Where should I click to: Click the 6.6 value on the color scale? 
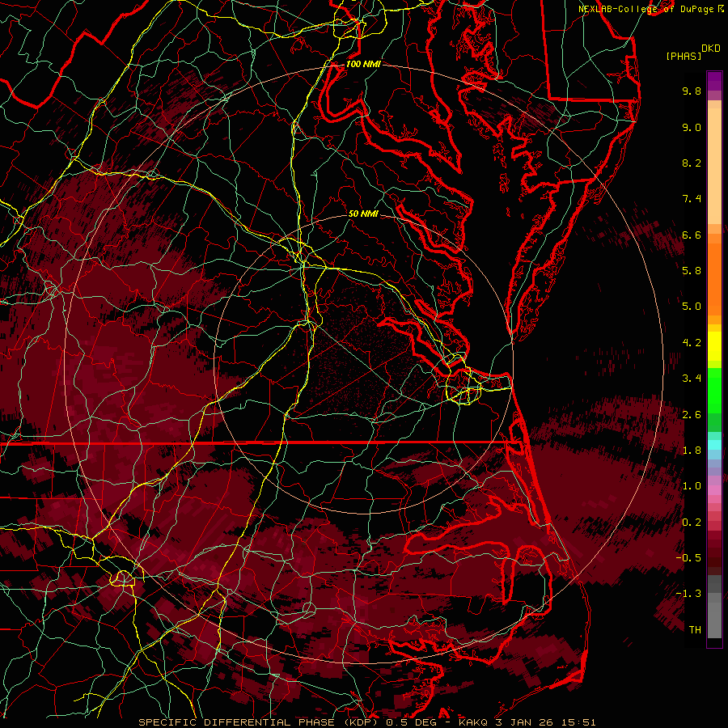[692, 235]
